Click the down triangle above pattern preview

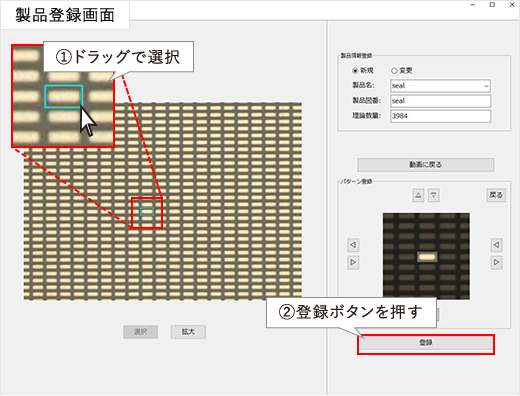pos(434,195)
